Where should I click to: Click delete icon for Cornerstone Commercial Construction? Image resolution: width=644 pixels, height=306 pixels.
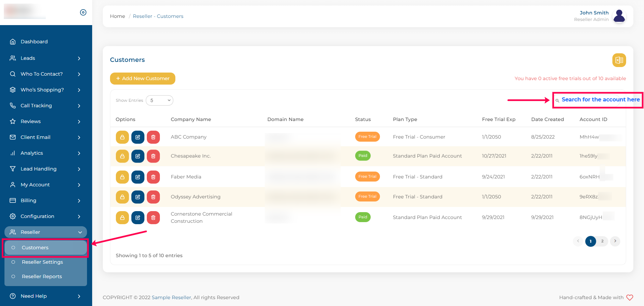pyautogui.click(x=153, y=218)
